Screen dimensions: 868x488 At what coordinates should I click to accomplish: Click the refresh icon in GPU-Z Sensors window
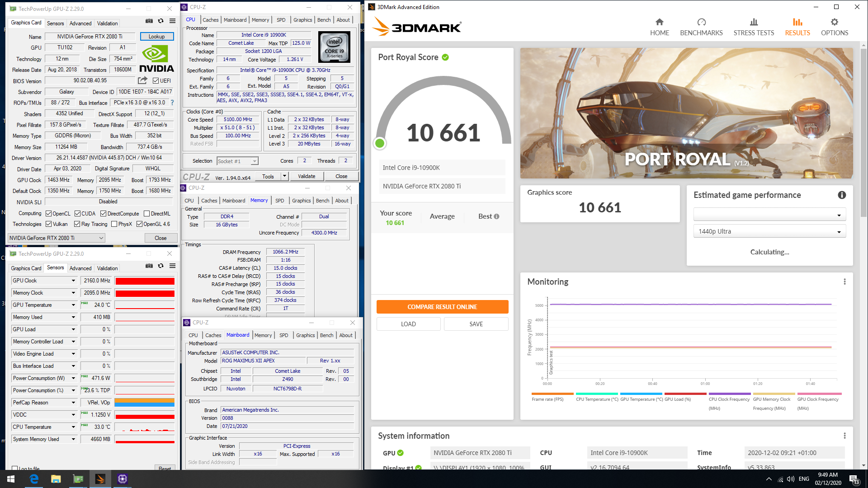(x=160, y=266)
